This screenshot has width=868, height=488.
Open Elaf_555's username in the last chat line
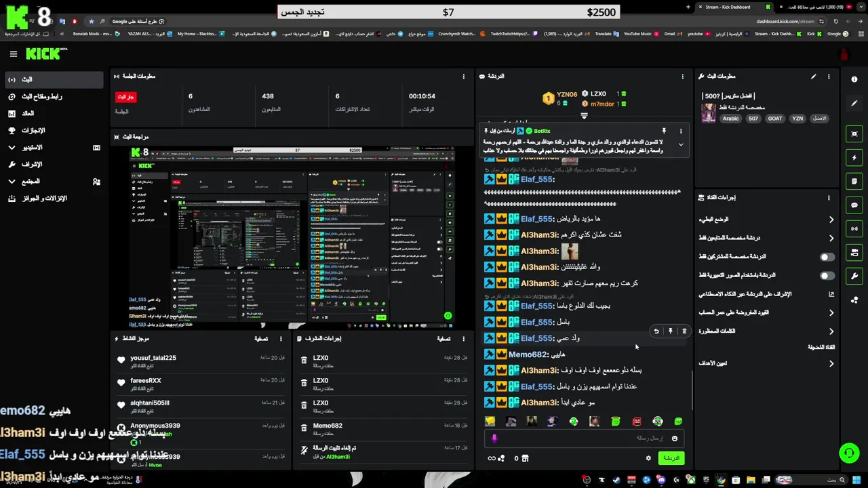[x=537, y=386]
